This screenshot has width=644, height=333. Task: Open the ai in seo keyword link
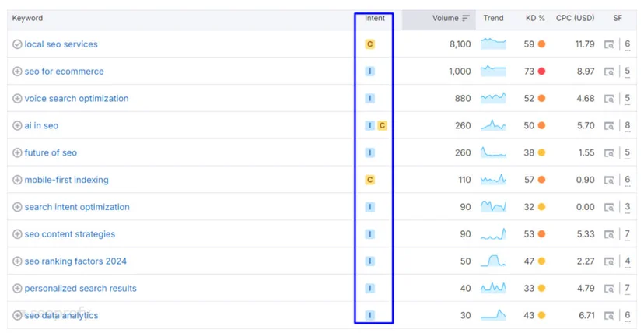(41, 125)
